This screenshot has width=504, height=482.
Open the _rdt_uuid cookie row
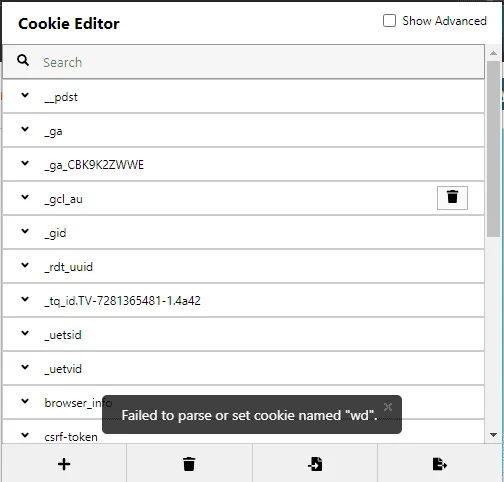[243, 266]
